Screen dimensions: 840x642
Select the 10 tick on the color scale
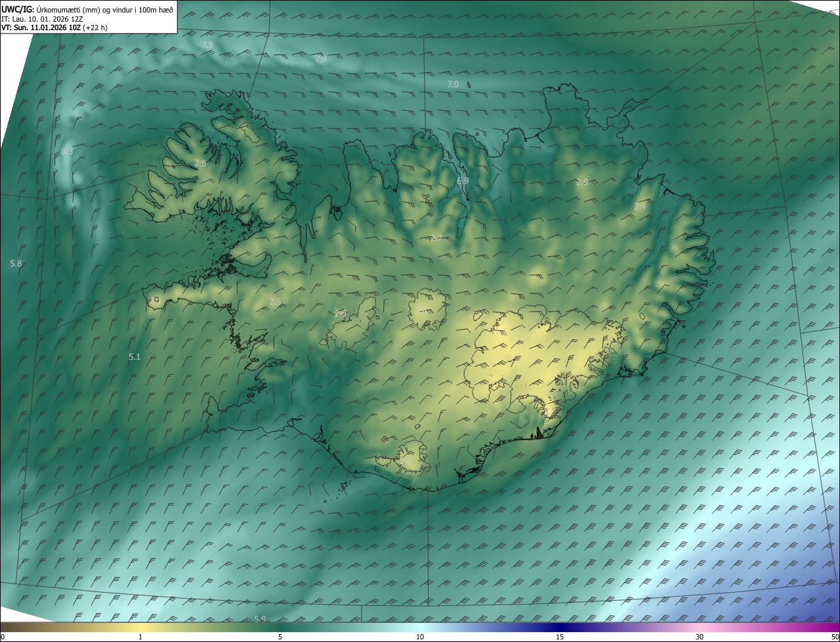420,637
